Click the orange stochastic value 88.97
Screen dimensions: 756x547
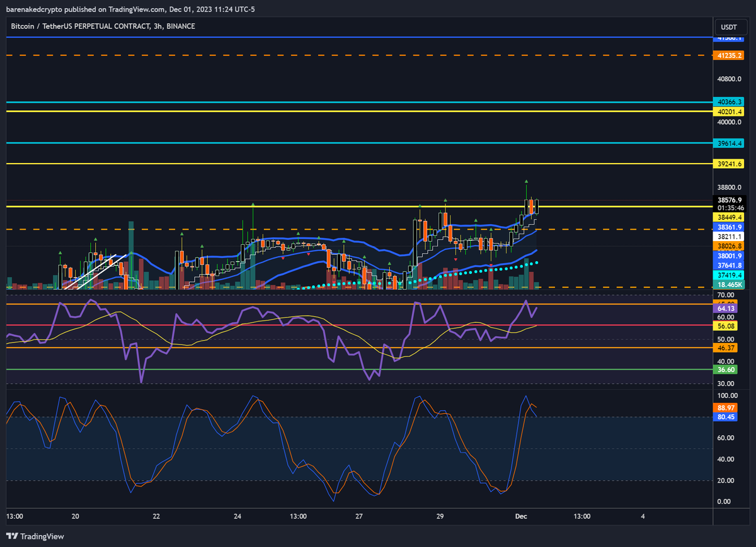coord(726,408)
